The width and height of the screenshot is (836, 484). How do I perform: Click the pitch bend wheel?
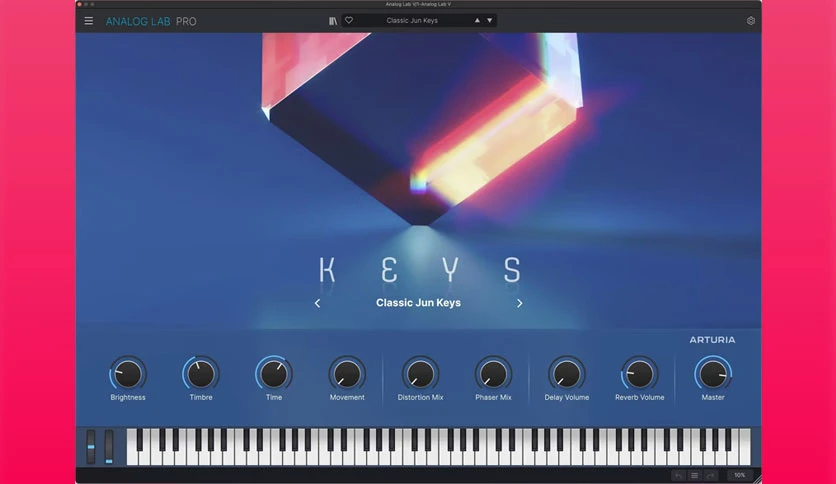click(91, 446)
